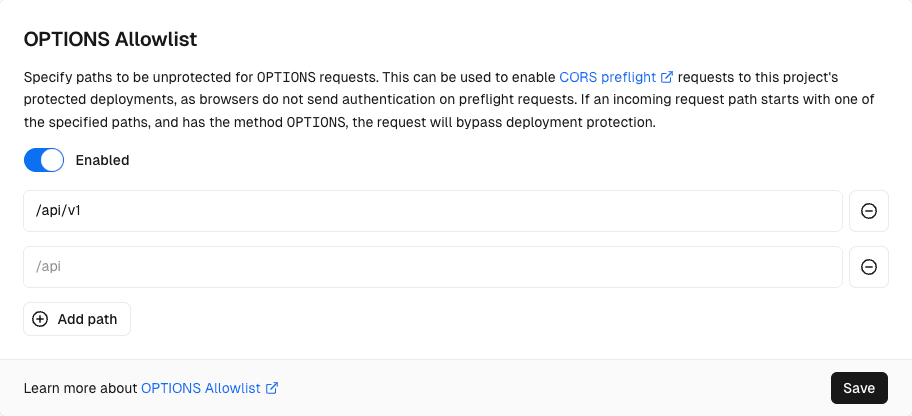Image resolution: width=912 pixels, height=416 pixels.
Task: Click the first monospace OPTIONS word in description
Action: pyautogui.click(x=285, y=76)
